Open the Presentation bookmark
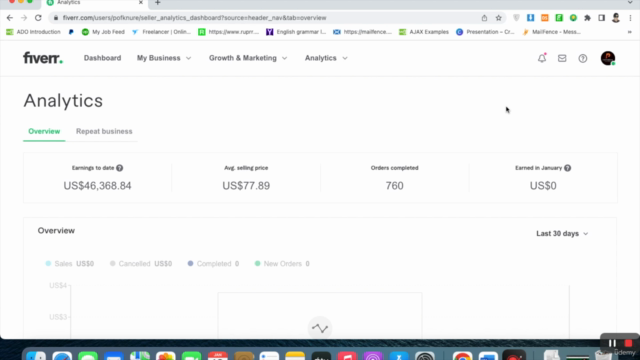The height and width of the screenshot is (360, 640). coord(485,32)
